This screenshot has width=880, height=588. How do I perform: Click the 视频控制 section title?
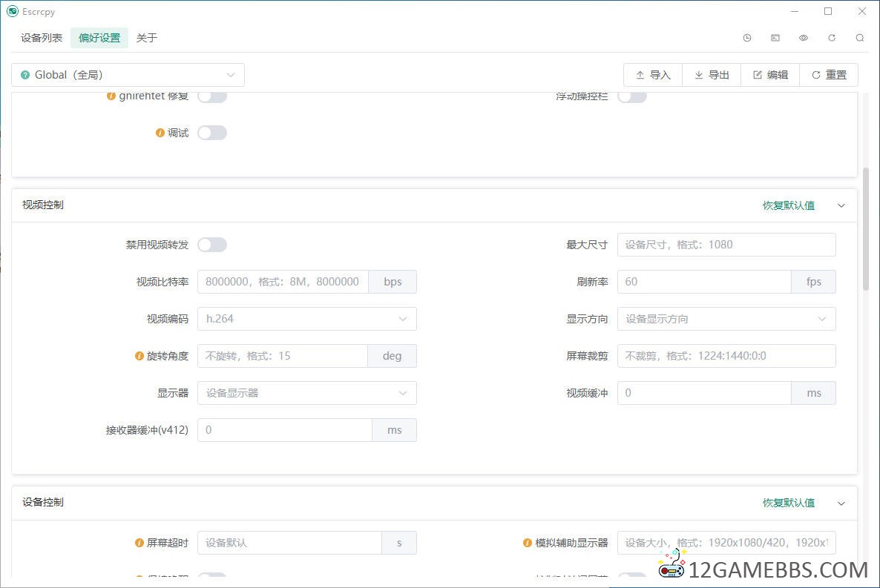pos(42,205)
